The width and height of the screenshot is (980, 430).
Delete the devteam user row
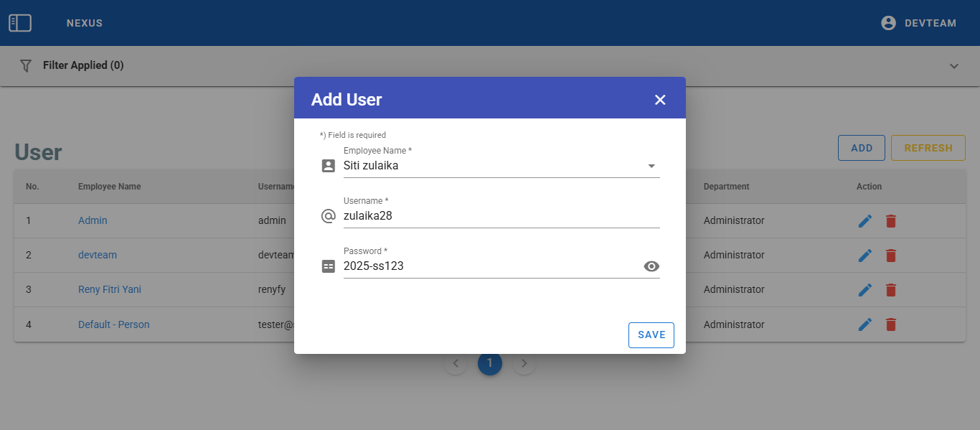click(891, 256)
